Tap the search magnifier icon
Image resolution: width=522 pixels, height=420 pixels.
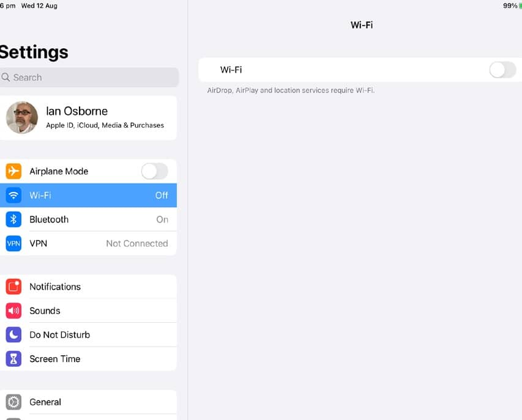(6, 77)
